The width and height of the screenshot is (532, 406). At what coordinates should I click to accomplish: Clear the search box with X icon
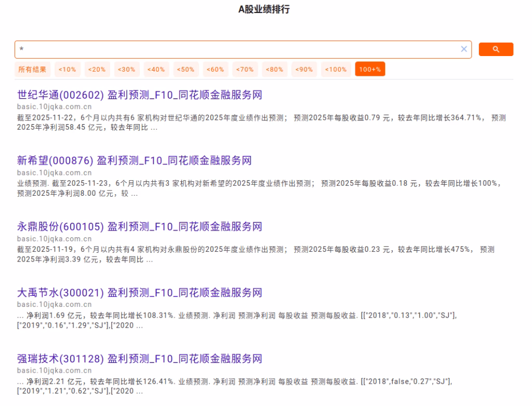[x=464, y=49]
